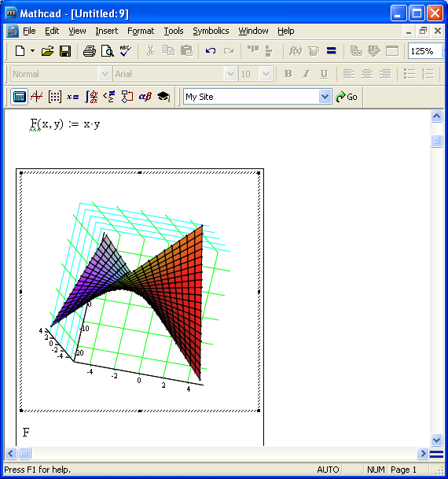Select the 3D surface plot region
This screenshot has height=479, width=448.
click(140, 292)
